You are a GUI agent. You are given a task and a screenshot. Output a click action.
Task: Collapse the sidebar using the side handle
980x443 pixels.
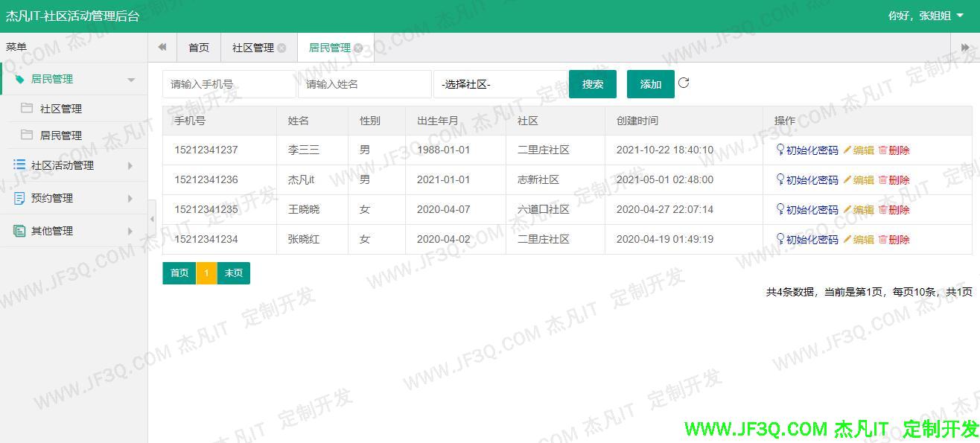tap(152, 219)
